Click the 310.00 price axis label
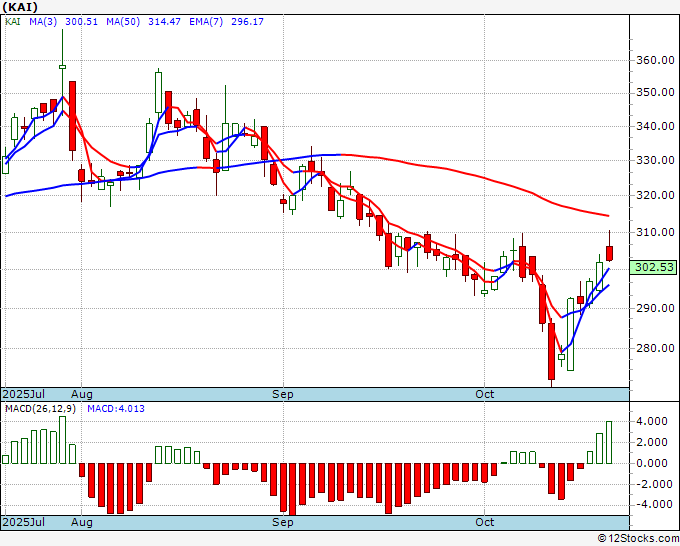Image resolution: width=680 pixels, height=546 pixels. pos(655,232)
